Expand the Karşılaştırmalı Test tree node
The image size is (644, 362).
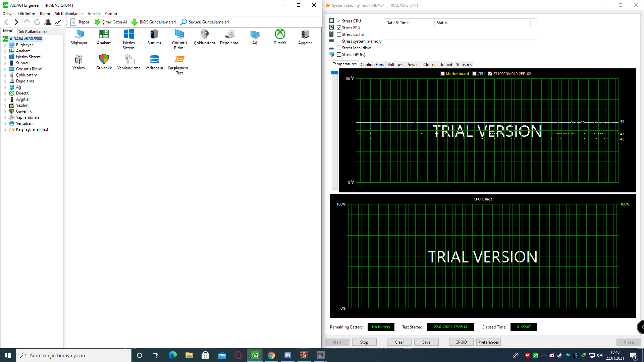click(5, 129)
